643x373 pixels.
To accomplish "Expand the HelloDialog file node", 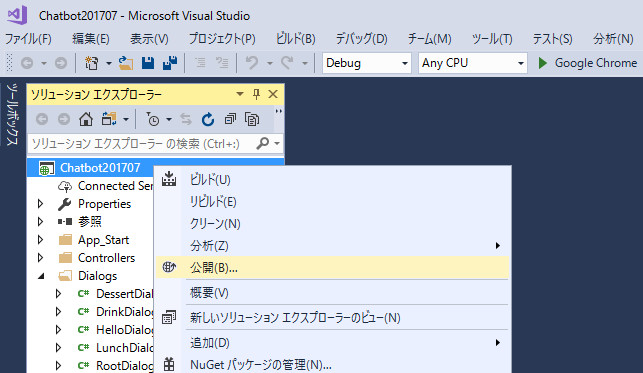I will (x=58, y=330).
